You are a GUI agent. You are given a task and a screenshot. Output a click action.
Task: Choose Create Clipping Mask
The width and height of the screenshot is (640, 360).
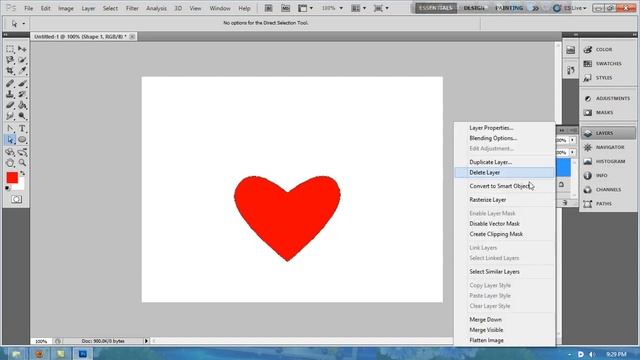504,234
